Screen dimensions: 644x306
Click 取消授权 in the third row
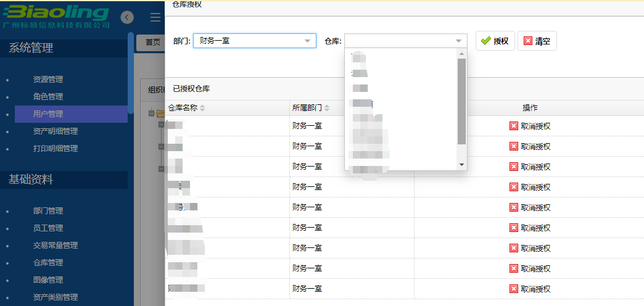(x=529, y=167)
